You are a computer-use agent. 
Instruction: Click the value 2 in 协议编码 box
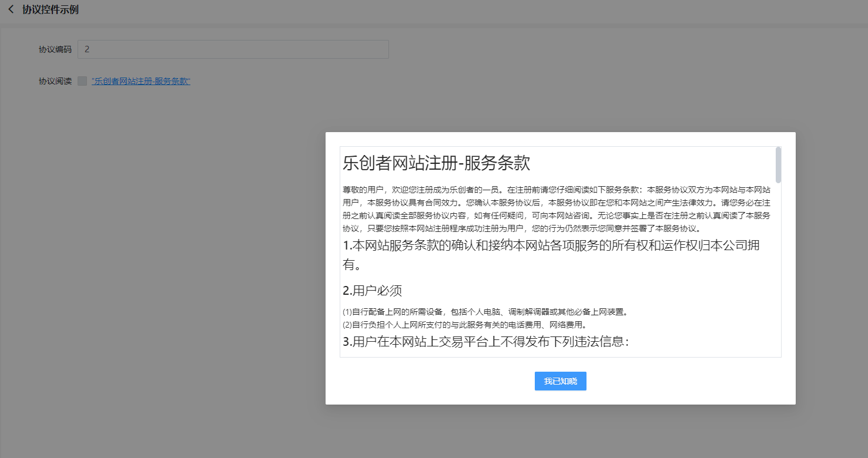(x=87, y=49)
